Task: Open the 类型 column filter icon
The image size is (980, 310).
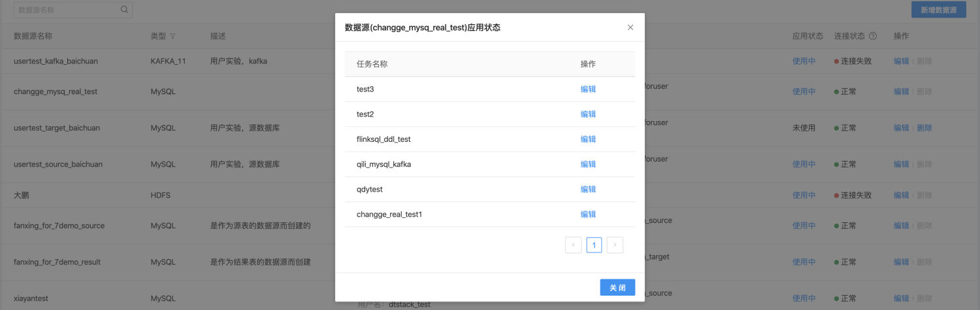Action: (173, 36)
